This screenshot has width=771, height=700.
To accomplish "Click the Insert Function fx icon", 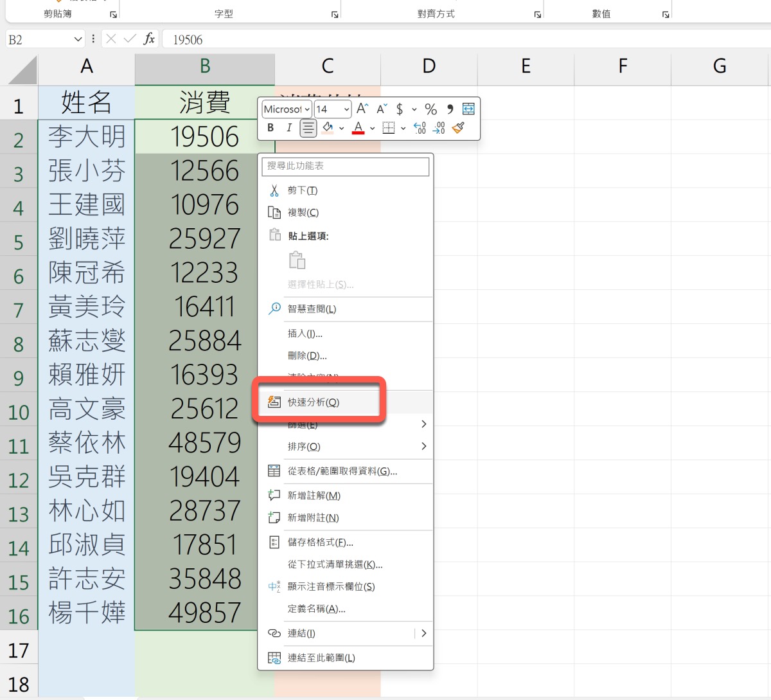I will 149,39.
